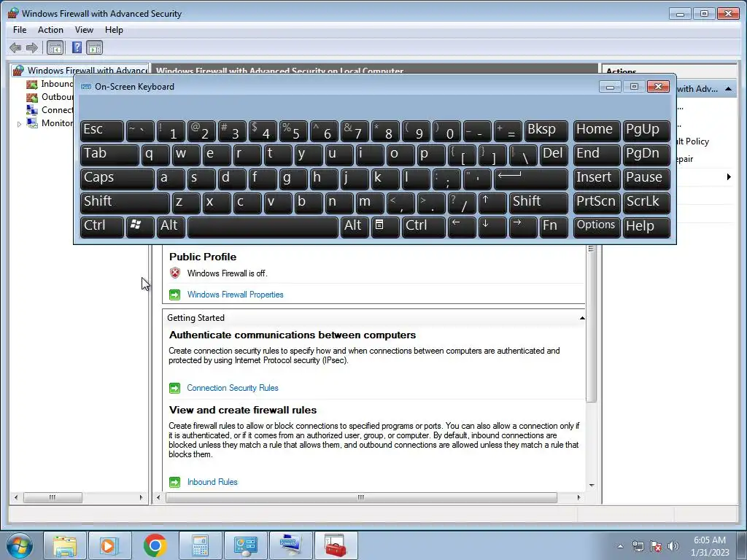Select the Connection Security Rules tree icon
This screenshot has height=560, width=747.
point(32,110)
